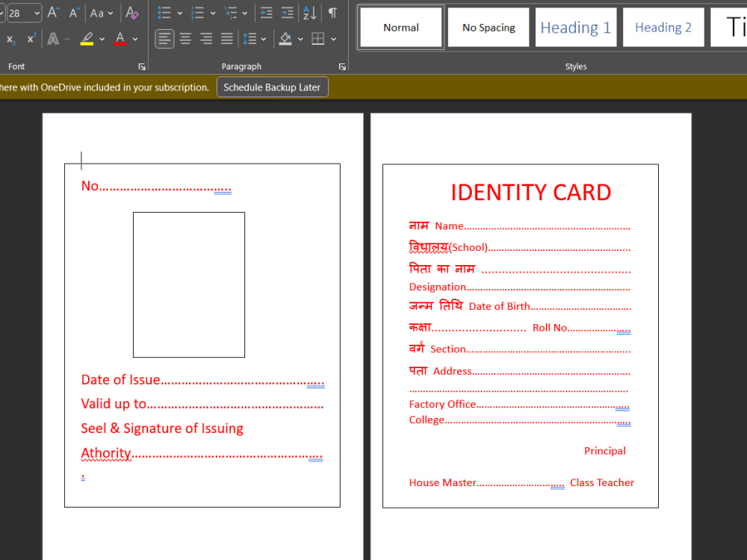The height and width of the screenshot is (560, 747).
Task: Apply the Heading 2 style
Action: 663,28
